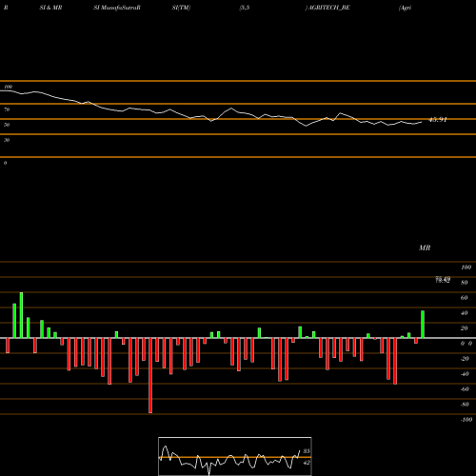Click the RSI value label 45.91
Image resolution: width=476 pixels, height=476 pixels.
438,120
